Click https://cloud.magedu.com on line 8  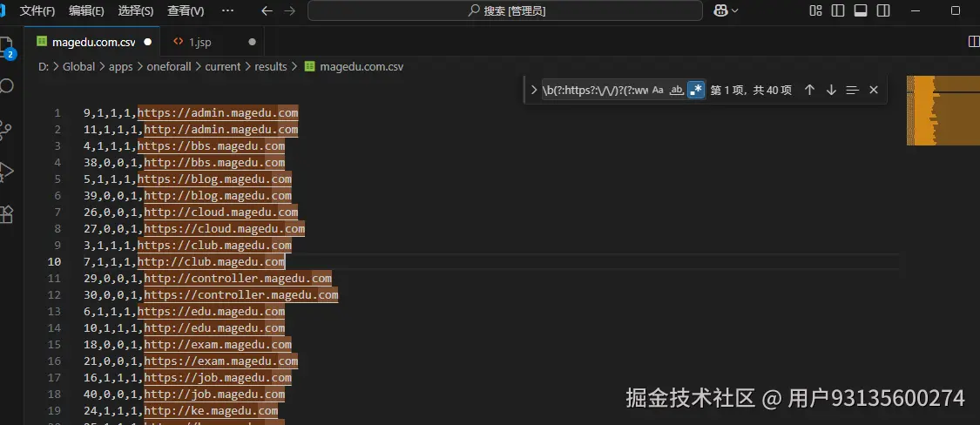225,229
